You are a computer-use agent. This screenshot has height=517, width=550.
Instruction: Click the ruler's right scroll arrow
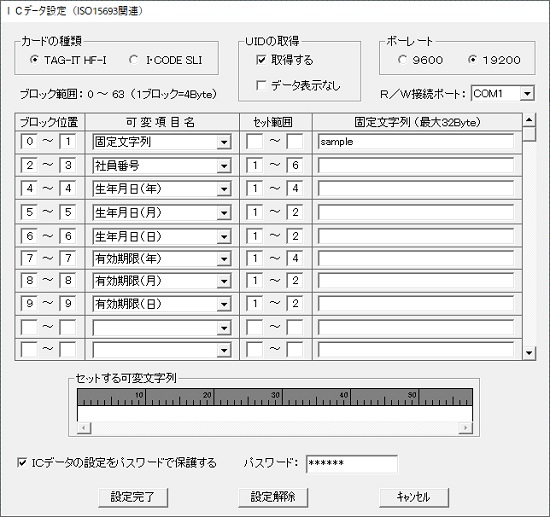pos(465,428)
